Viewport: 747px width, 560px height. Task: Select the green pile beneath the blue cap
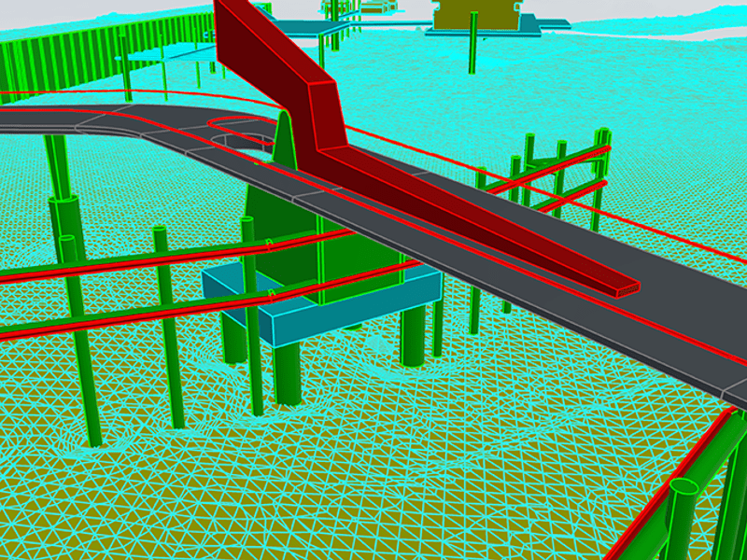pyautogui.click(x=288, y=373)
